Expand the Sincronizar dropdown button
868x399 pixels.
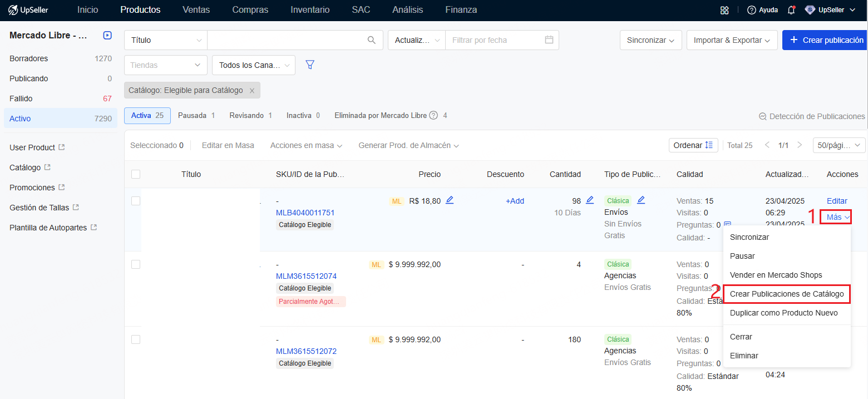pyautogui.click(x=650, y=40)
